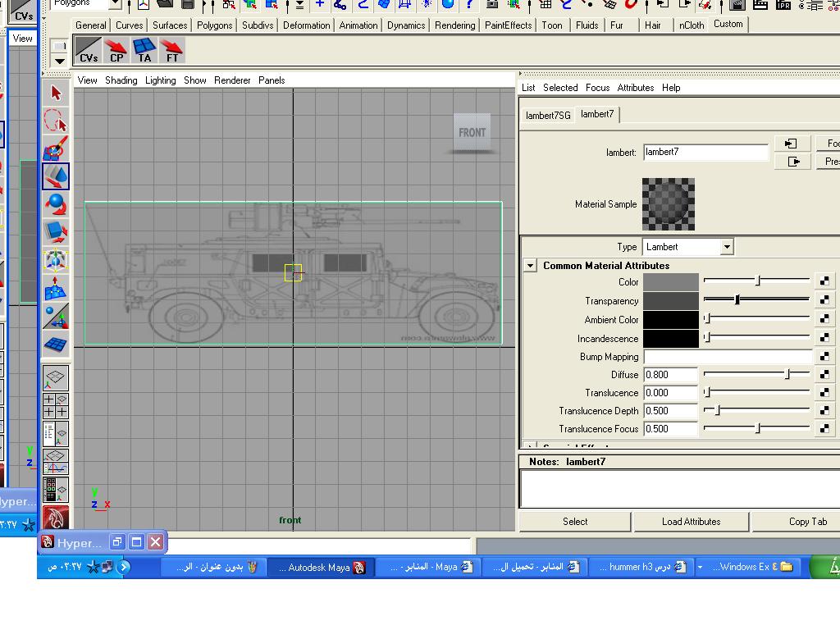This screenshot has height=630, width=840.
Task: Open the viewport Lighting menu
Action: (160, 80)
